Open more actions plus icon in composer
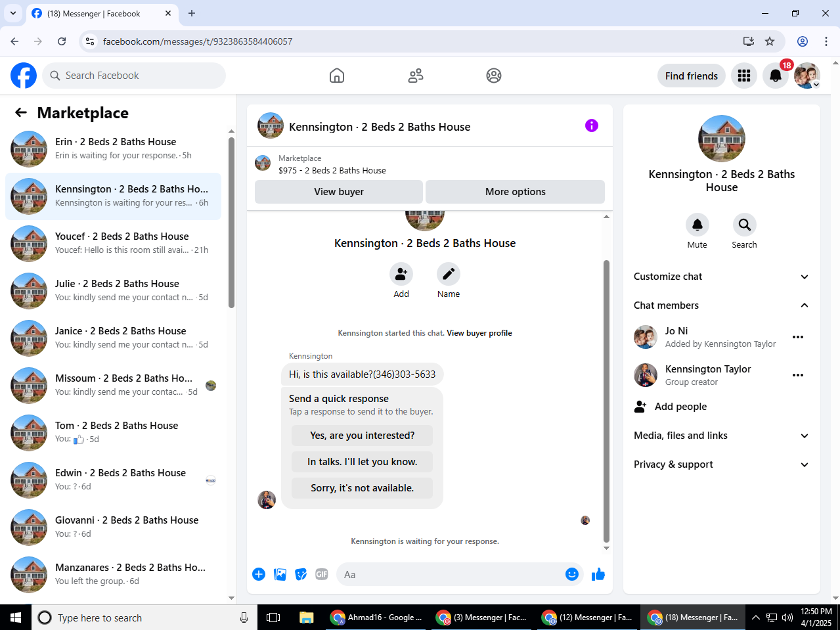The width and height of the screenshot is (840, 630). click(x=259, y=574)
